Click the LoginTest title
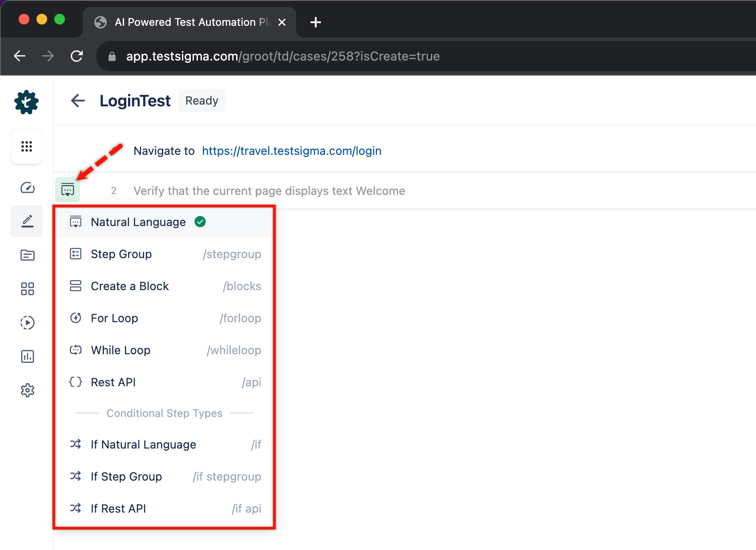The width and height of the screenshot is (756, 550). click(x=135, y=101)
